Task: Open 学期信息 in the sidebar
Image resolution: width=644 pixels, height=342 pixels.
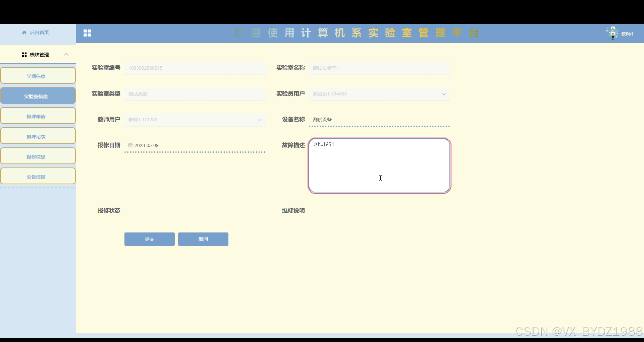Action: pyautogui.click(x=38, y=75)
